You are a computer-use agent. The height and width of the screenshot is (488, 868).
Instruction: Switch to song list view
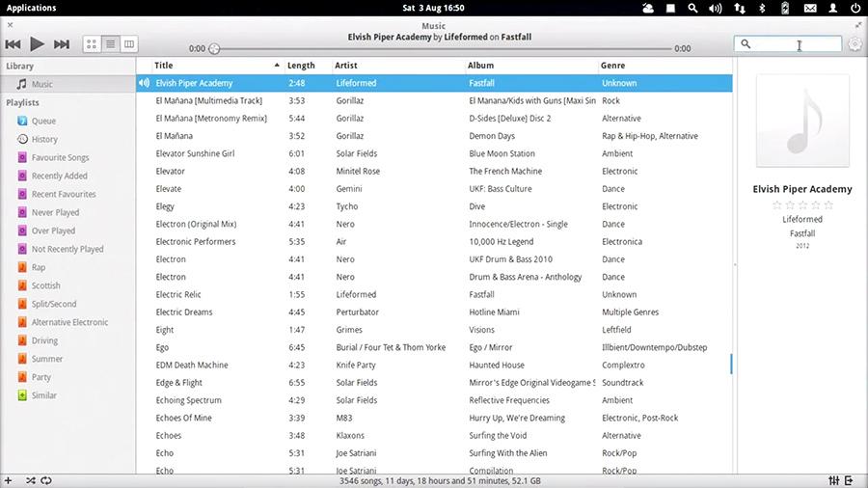click(110, 44)
